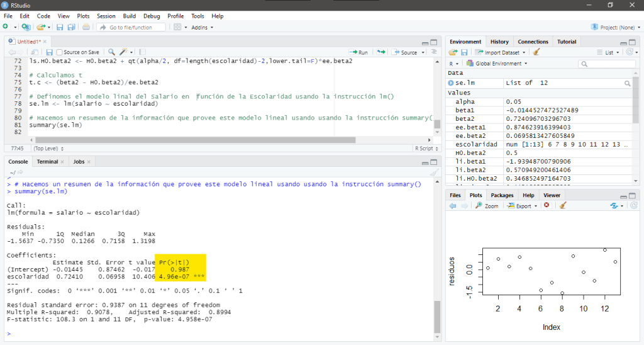Click the print icon in main toolbar
This screenshot has height=345, width=644.
click(86, 27)
